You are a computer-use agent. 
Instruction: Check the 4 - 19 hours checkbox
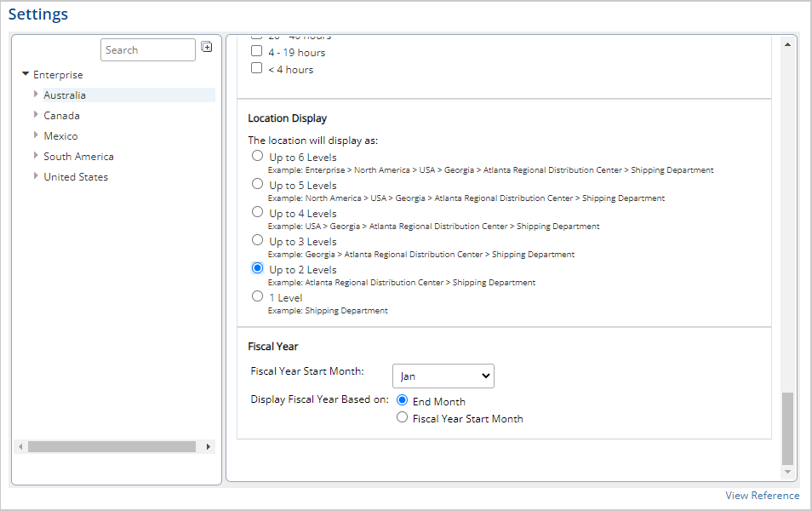257,52
